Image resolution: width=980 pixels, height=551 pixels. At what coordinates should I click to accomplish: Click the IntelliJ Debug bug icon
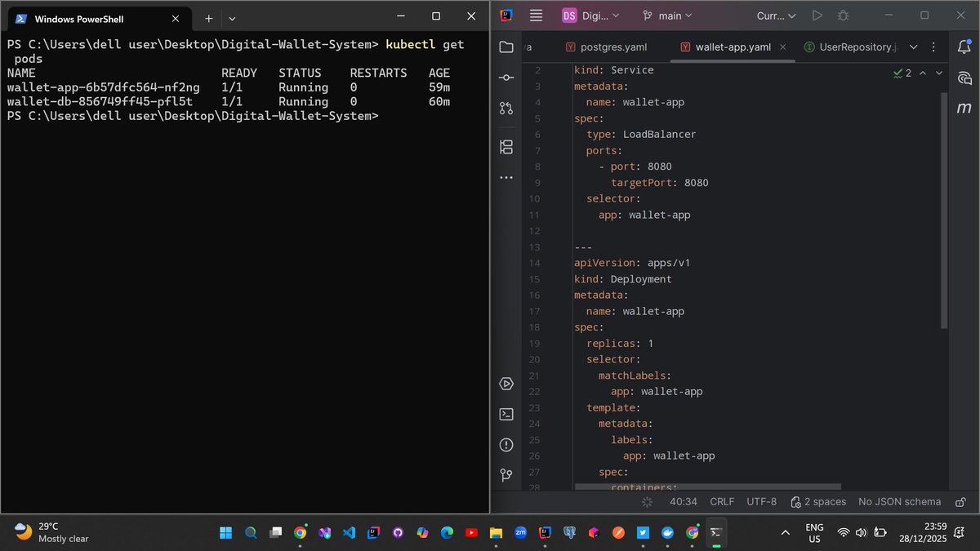(x=844, y=16)
